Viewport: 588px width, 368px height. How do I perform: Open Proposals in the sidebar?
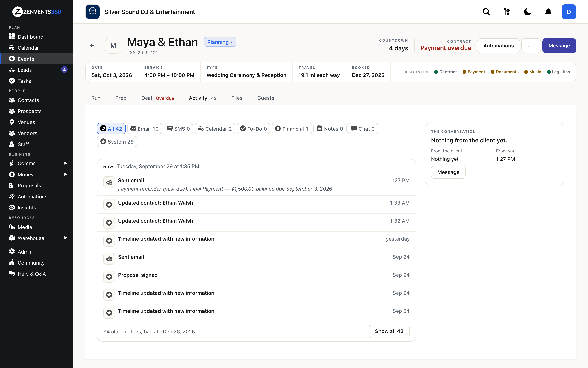(x=37, y=185)
